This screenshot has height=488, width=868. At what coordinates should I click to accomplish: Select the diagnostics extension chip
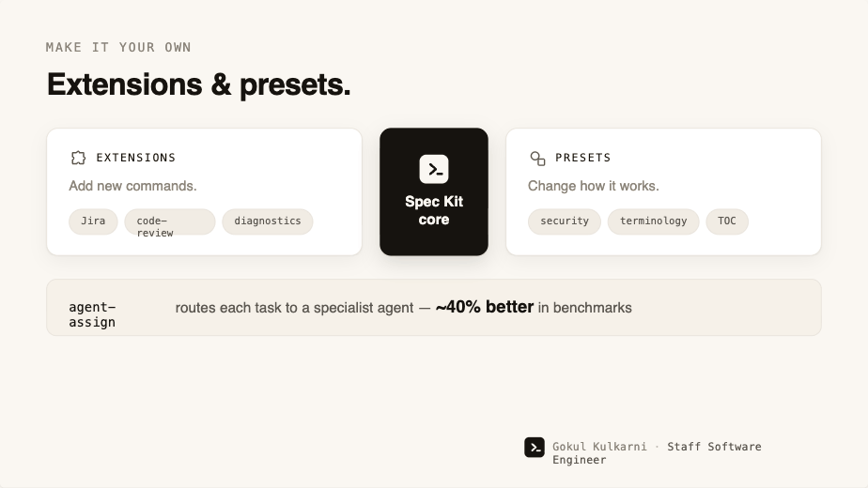point(268,221)
